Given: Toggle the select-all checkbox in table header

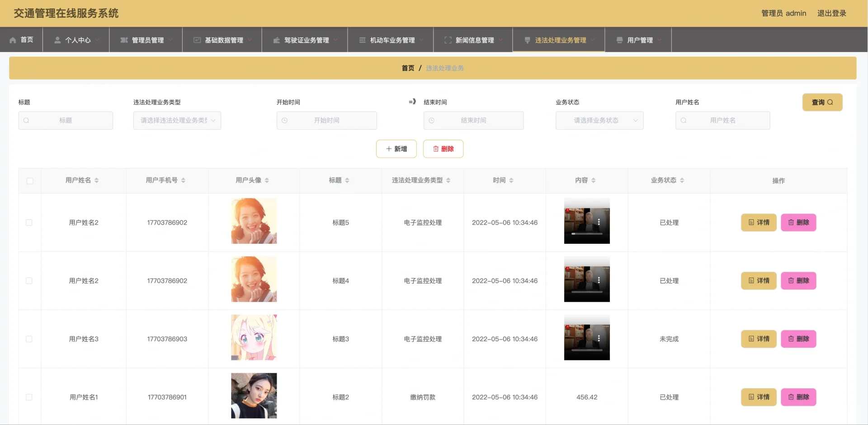Looking at the screenshot, I should pyautogui.click(x=30, y=181).
